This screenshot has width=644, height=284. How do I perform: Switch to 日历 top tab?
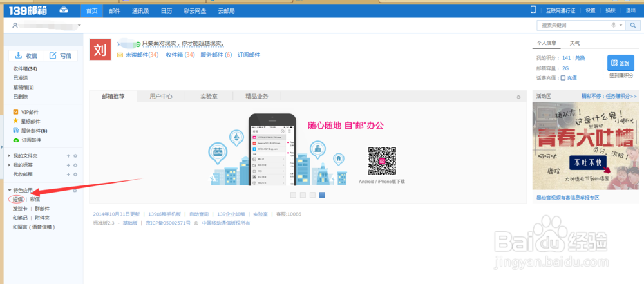click(166, 11)
